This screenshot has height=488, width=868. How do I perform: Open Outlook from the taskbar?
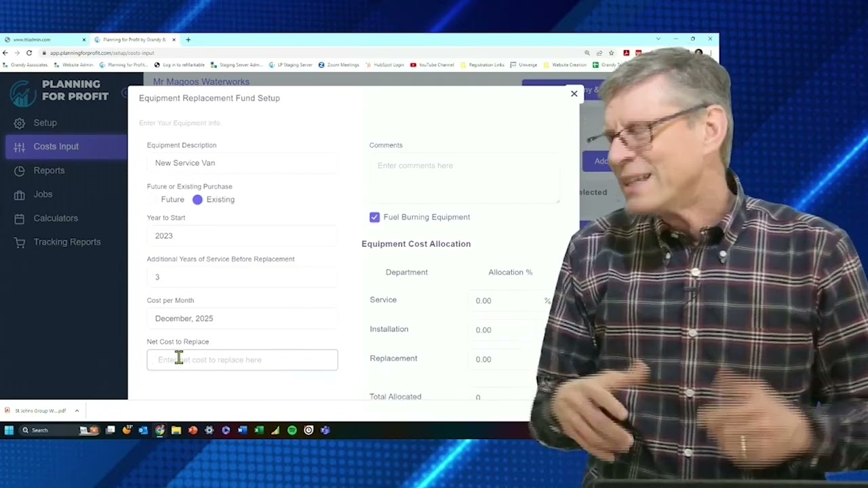pyautogui.click(x=143, y=430)
